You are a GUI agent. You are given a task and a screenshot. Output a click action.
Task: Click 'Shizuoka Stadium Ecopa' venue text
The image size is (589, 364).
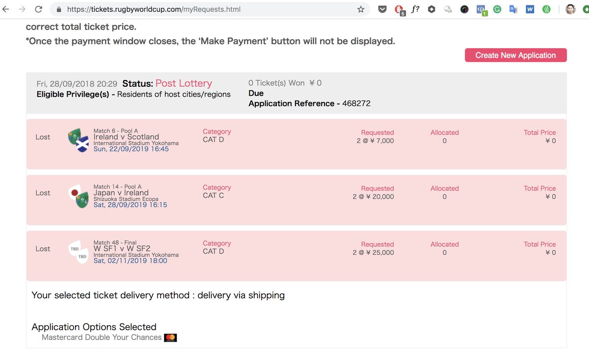[126, 199]
